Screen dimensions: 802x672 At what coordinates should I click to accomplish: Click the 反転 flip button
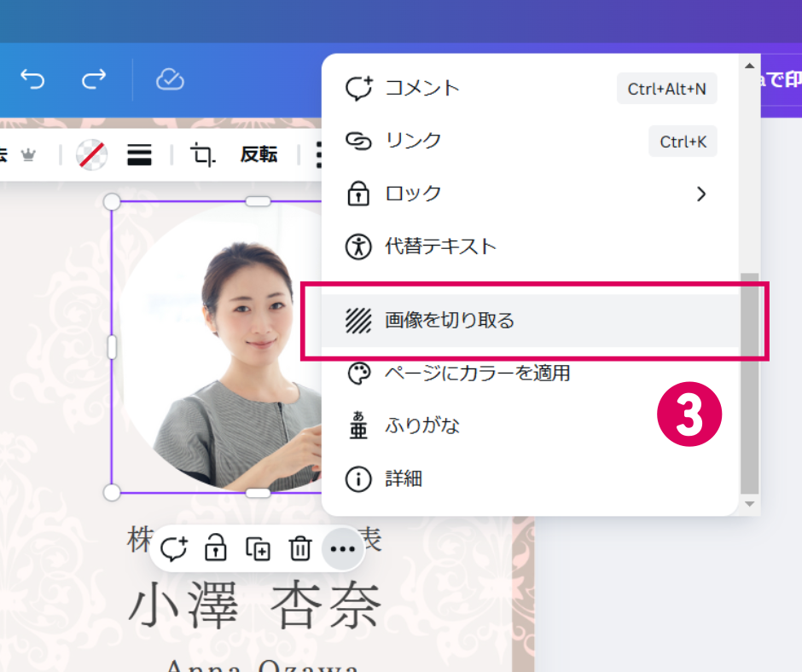tap(259, 154)
